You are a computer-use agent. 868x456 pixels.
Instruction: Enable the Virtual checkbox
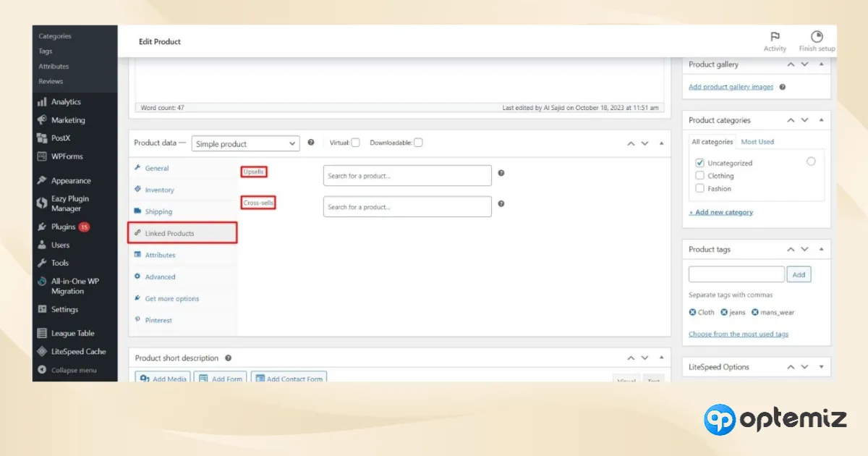click(x=355, y=143)
